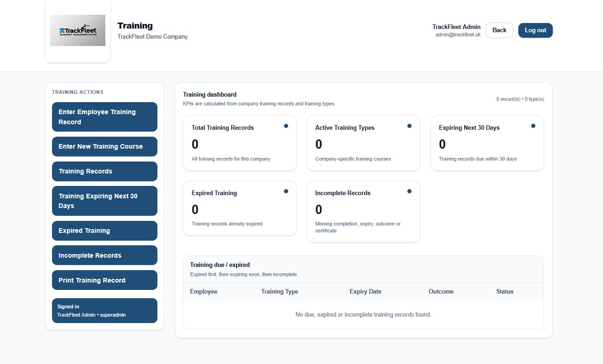Click the status dot on Total Training Records card
Viewport: 603px width, 364px height.
coord(286,125)
